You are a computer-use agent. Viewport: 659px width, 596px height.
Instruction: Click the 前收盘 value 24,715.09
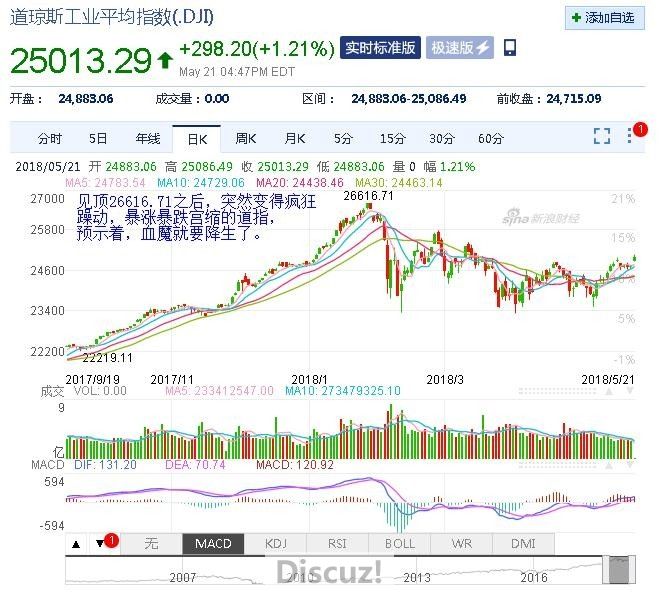(573, 99)
